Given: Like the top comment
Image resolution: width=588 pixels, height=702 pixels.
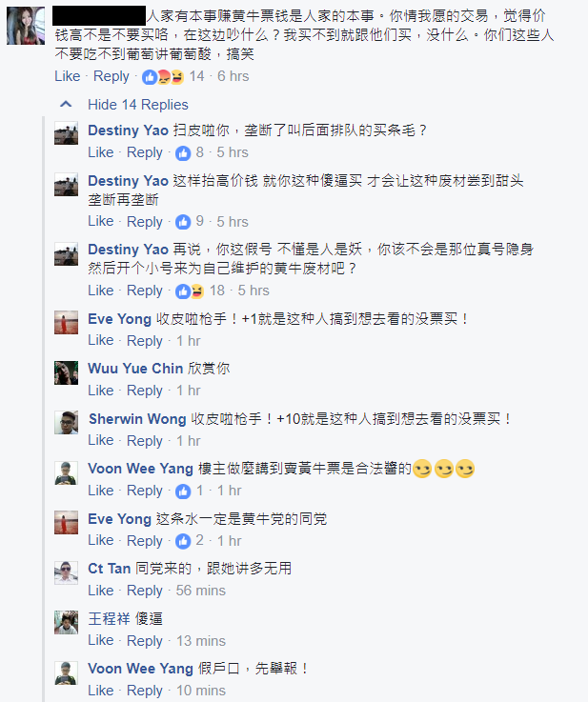Looking at the screenshot, I should (68, 76).
